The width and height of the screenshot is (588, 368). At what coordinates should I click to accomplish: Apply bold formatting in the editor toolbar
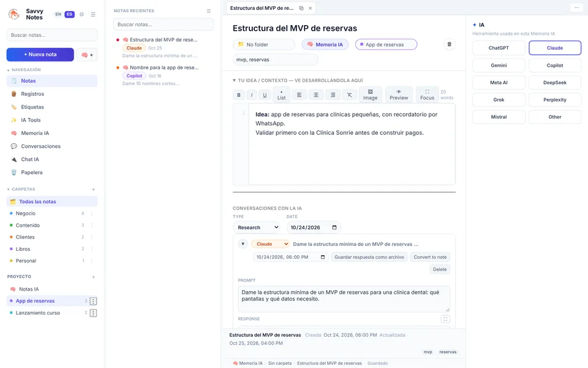coord(239,95)
